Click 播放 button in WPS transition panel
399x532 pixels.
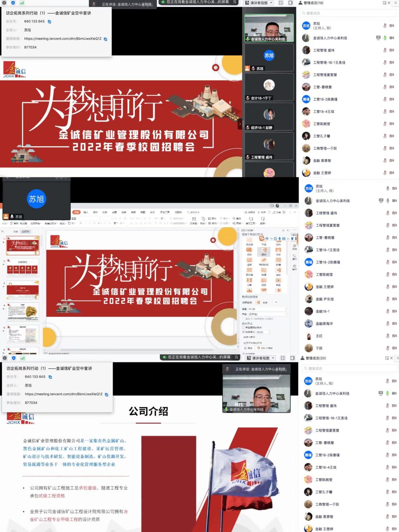[248, 348]
